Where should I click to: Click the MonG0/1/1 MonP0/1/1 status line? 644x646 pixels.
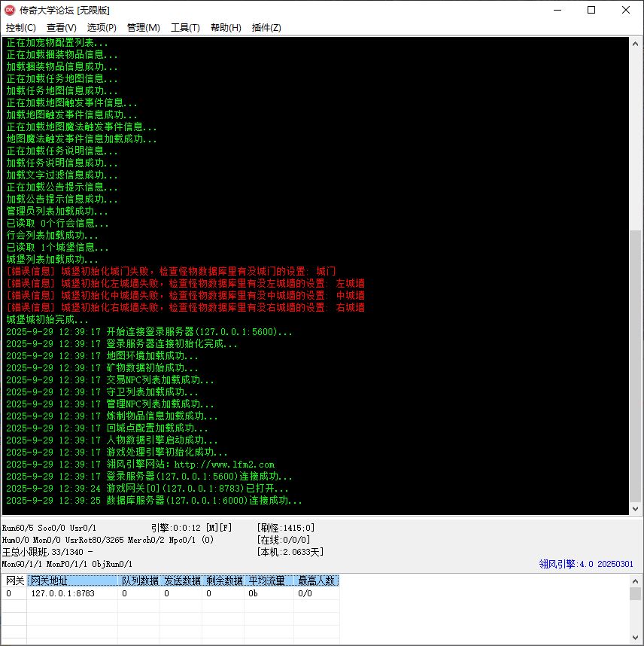[67, 564]
